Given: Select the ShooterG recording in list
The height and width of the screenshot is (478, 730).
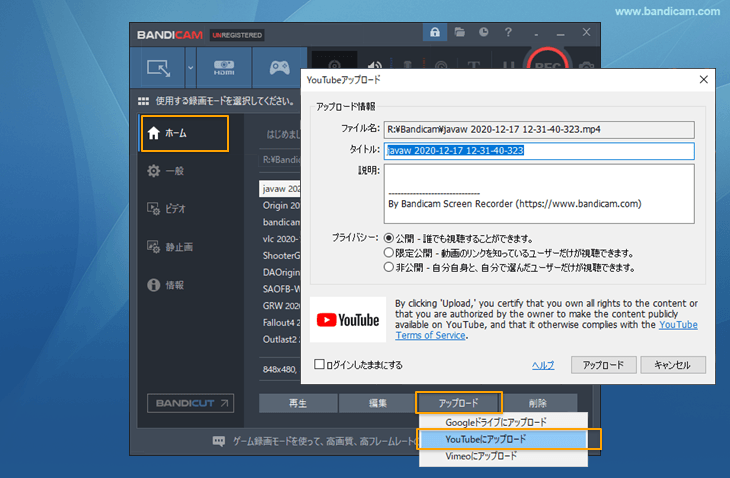Looking at the screenshot, I should point(281,256).
